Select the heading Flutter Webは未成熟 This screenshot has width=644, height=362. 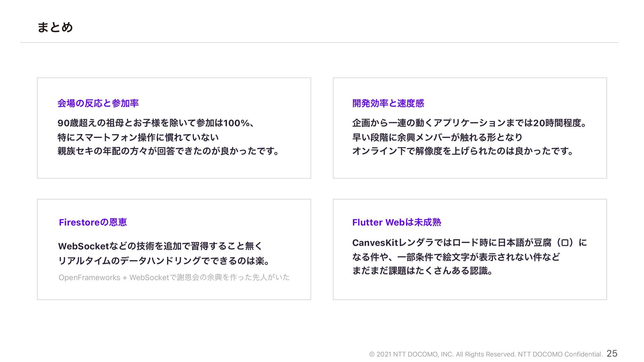396,222
